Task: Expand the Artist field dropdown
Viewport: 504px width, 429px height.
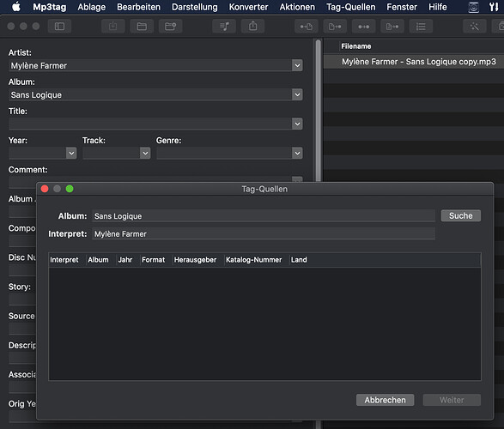Action: pyautogui.click(x=297, y=65)
